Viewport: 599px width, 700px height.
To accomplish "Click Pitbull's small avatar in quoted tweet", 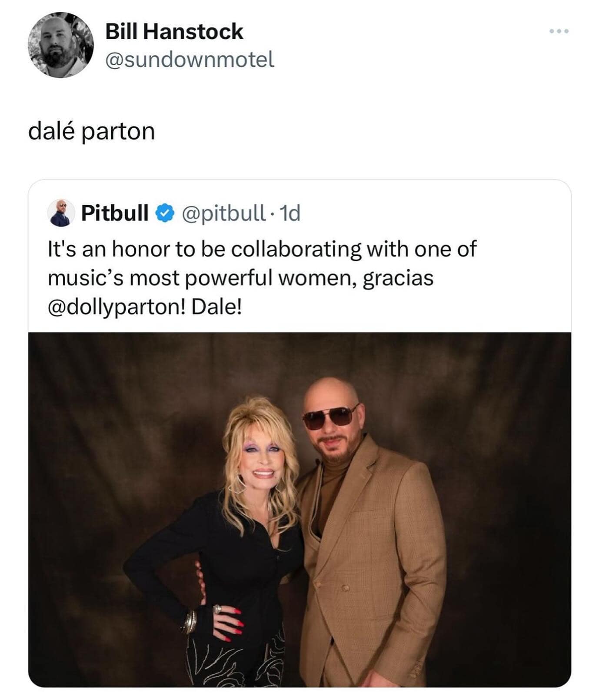I will click(60, 213).
